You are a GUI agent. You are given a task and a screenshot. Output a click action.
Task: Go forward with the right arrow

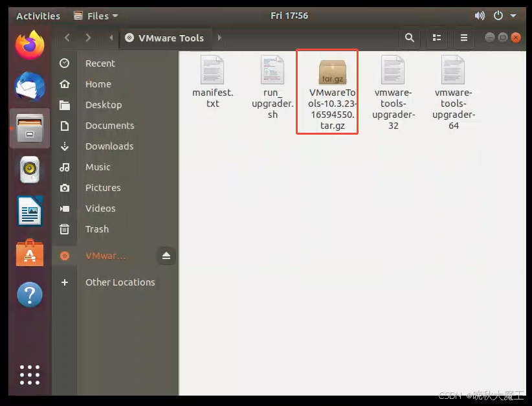click(x=88, y=38)
